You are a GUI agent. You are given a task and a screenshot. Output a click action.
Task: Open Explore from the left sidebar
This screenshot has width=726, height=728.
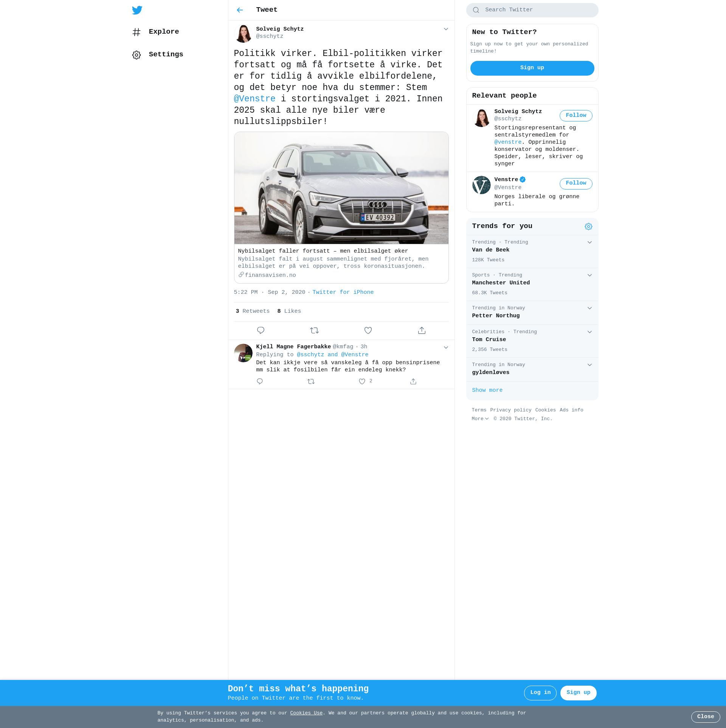(x=156, y=32)
